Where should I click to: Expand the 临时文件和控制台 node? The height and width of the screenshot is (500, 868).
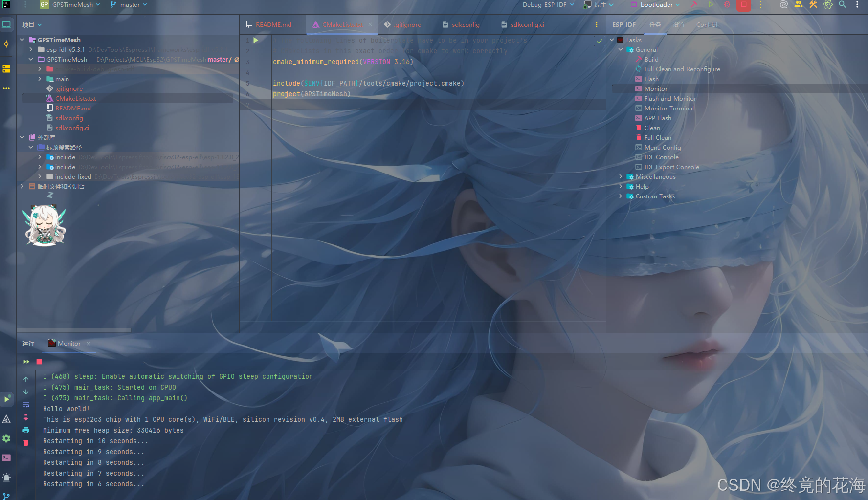(x=22, y=186)
